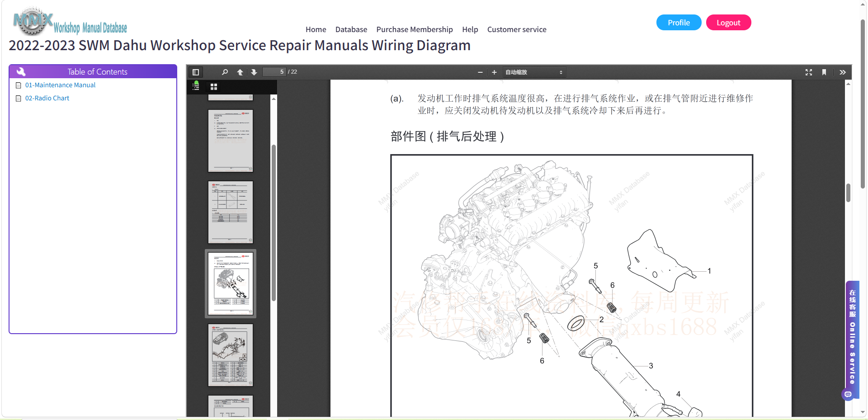Zoom in with the plus icon

click(494, 72)
